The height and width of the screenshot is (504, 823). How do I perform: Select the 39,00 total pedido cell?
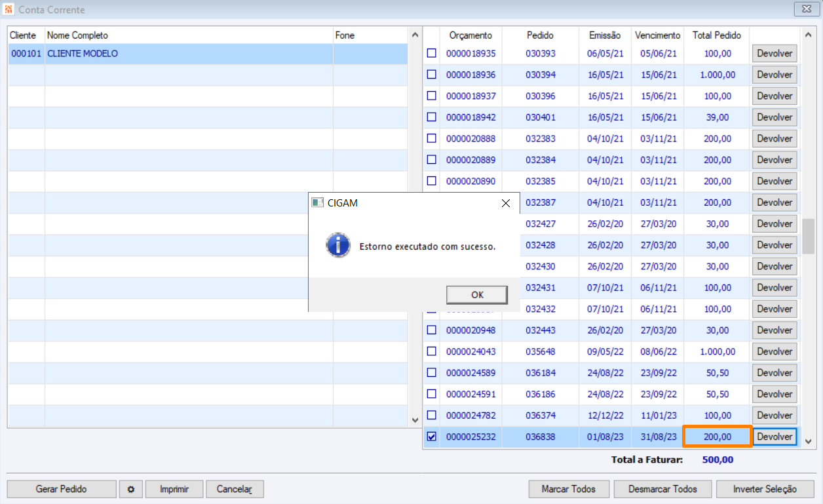pos(717,117)
